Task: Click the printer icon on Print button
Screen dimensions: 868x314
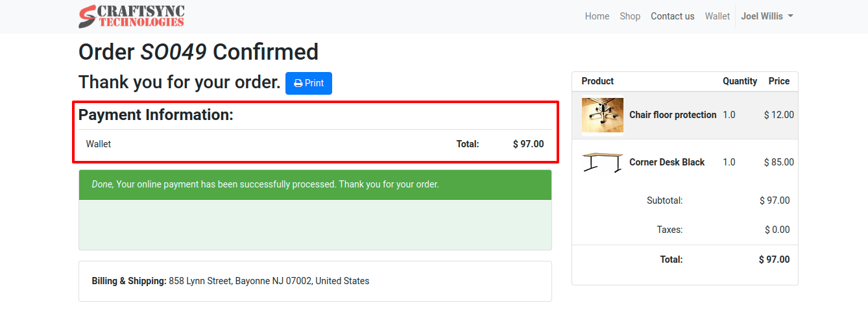Action: click(298, 83)
